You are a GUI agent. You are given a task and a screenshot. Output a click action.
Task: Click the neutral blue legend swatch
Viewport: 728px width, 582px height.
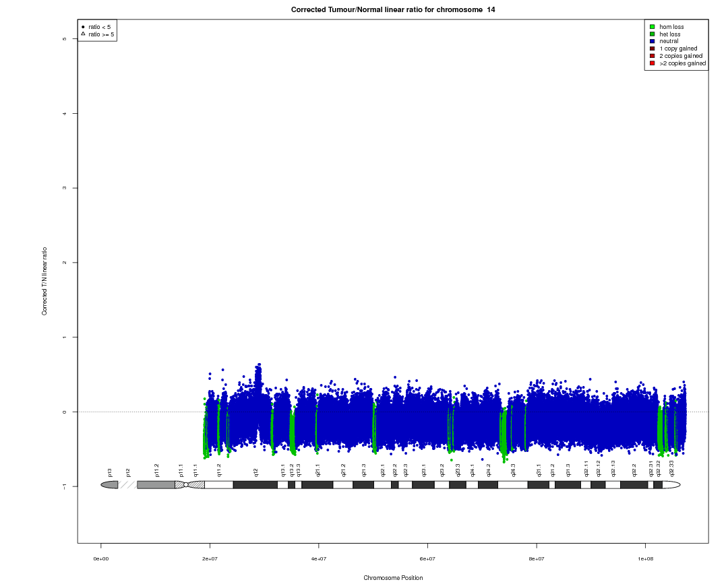[x=653, y=41]
